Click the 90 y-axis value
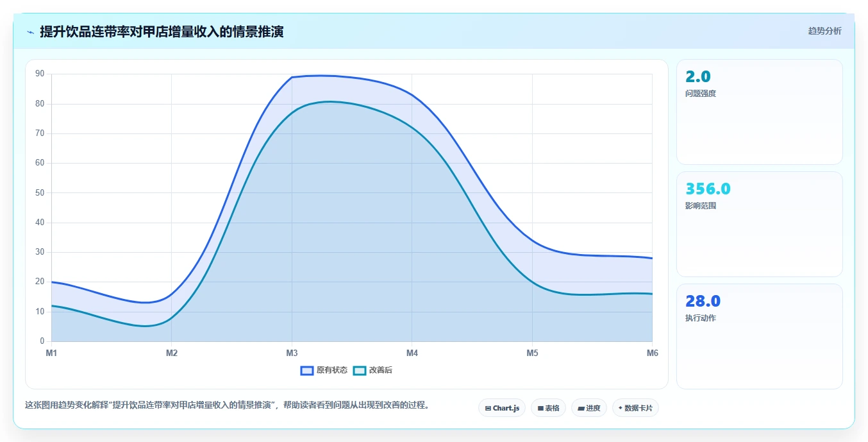This screenshot has height=442, width=868. (x=40, y=74)
